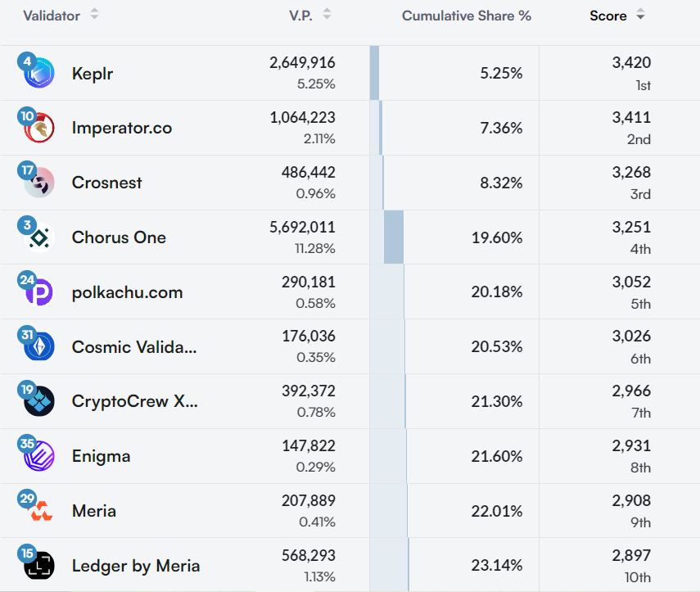The height and width of the screenshot is (592, 700).
Task: Click the Cumulative Share % header
Action: pyautogui.click(x=466, y=16)
